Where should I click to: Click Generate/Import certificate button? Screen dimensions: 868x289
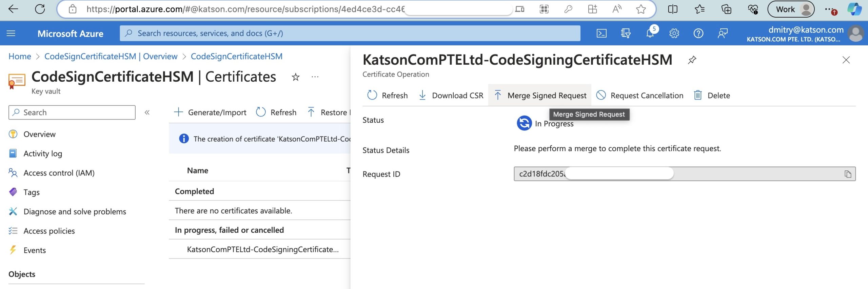tap(210, 112)
